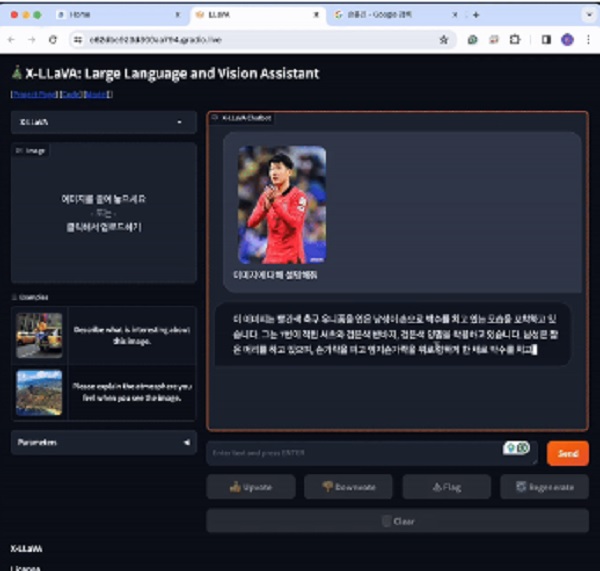Image resolution: width=600 pixels, height=571 pixels.
Task: Regenerate the chatbot answer
Action: click(544, 487)
